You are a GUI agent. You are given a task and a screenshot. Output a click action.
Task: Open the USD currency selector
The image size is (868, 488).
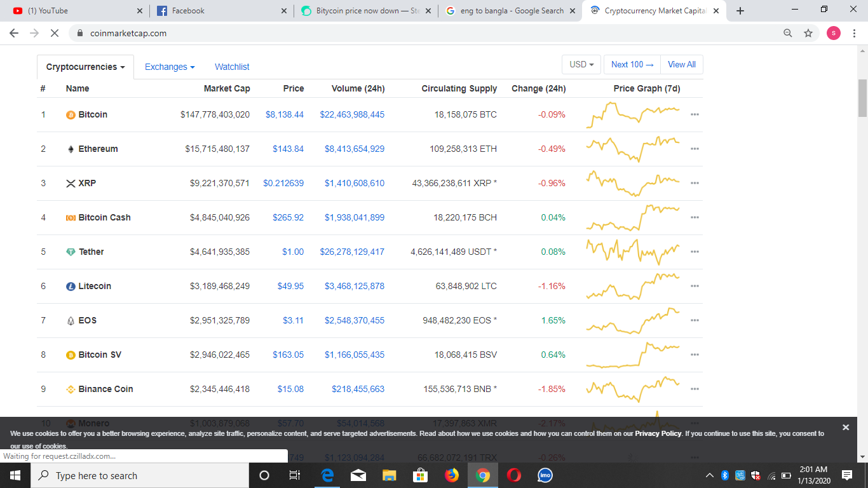point(580,64)
